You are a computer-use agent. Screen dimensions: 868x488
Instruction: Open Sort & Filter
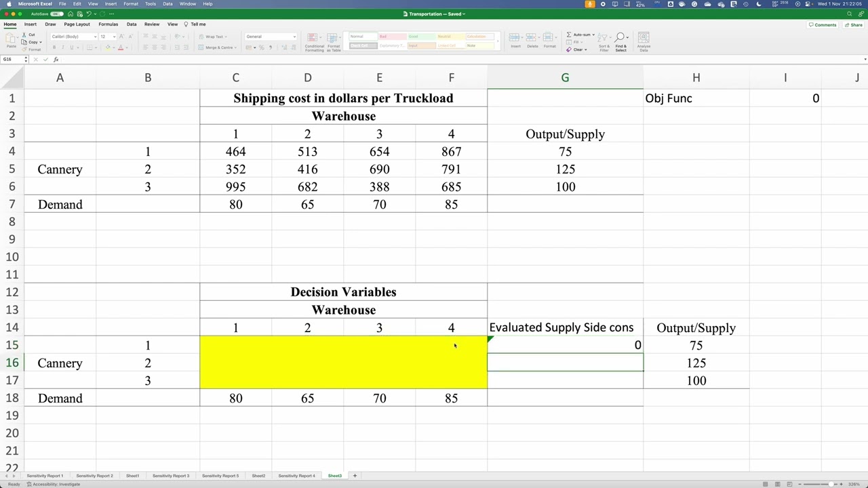click(604, 42)
